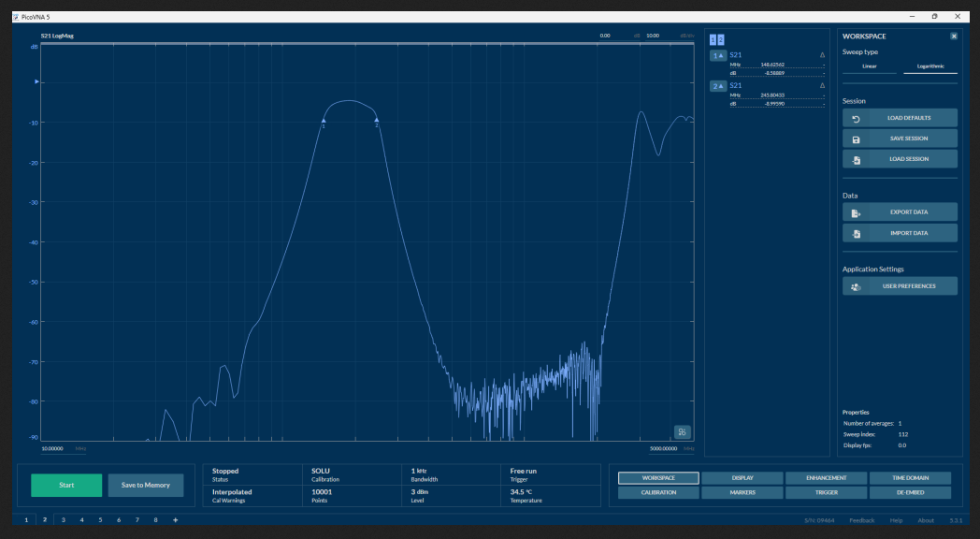Click the Load Session button label
The height and width of the screenshot is (539, 980).
click(x=909, y=159)
